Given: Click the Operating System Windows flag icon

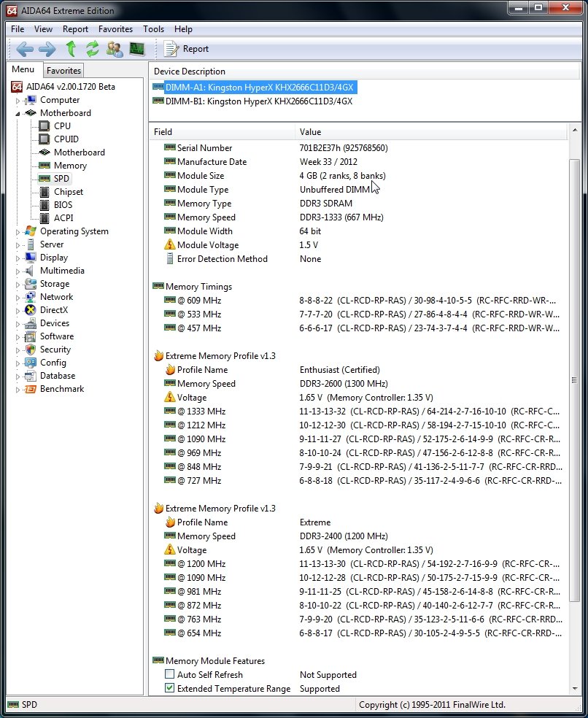Looking at the screenshot, I should (31, 231).
